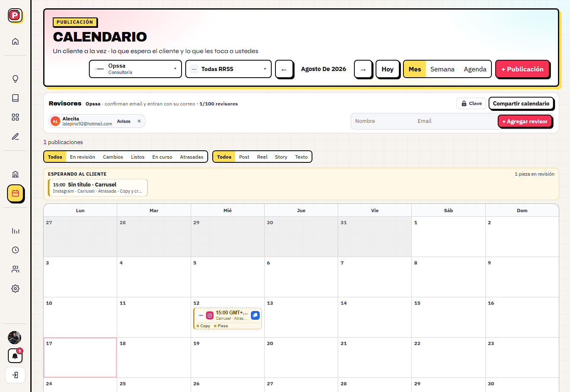Focus the Email input field

pyautogui.click(x=456, y=121)
